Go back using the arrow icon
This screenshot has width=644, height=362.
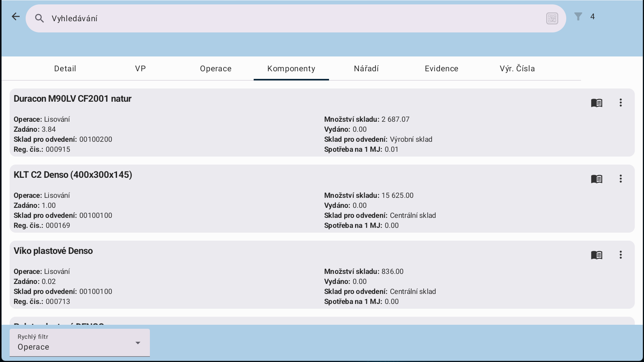click(16, 16)
